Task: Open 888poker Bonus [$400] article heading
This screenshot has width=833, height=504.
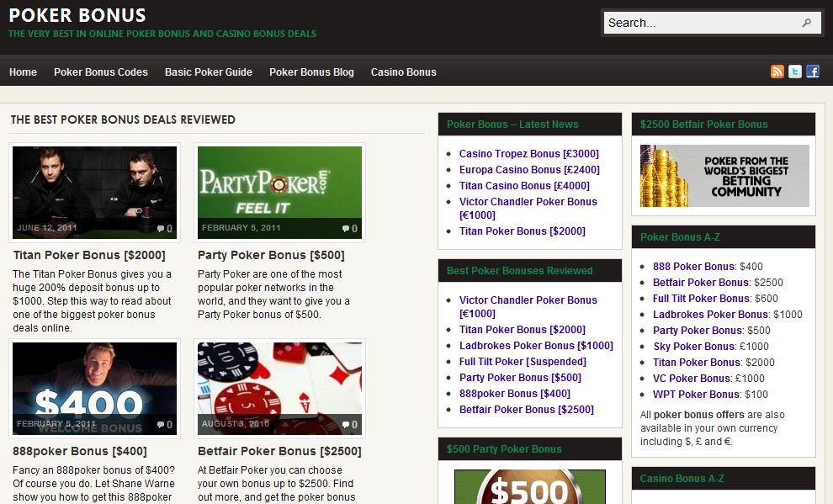Action: [x=80, y=451]
